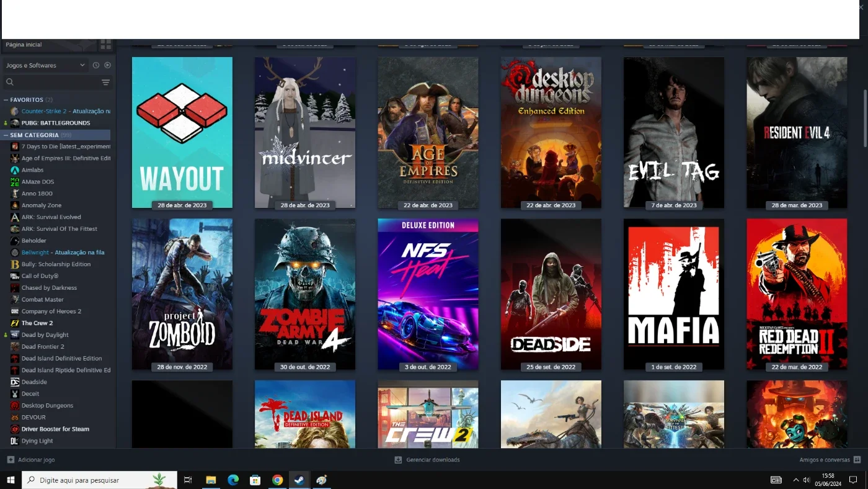Open the Deadside game cover

[551, 294]
